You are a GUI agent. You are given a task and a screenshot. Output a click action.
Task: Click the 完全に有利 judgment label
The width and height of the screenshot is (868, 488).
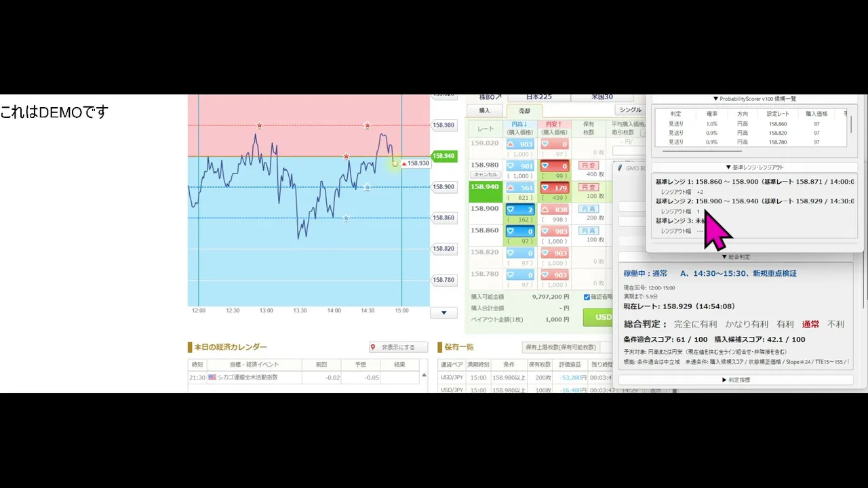pyautogui.click(x=695, y=325)
